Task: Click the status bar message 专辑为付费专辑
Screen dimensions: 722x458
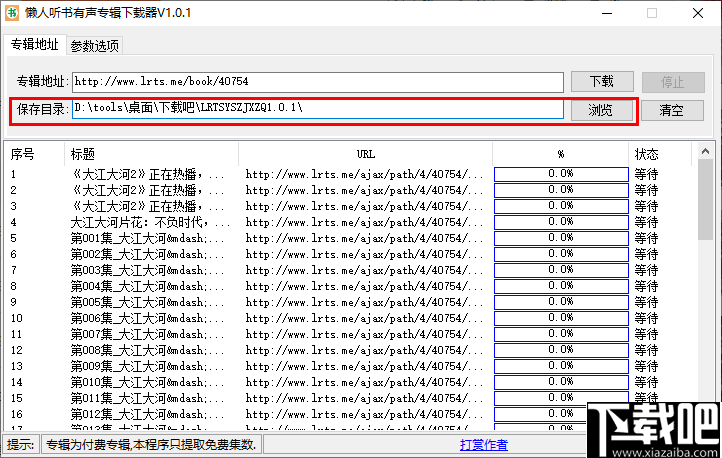Action: (151, 445)
